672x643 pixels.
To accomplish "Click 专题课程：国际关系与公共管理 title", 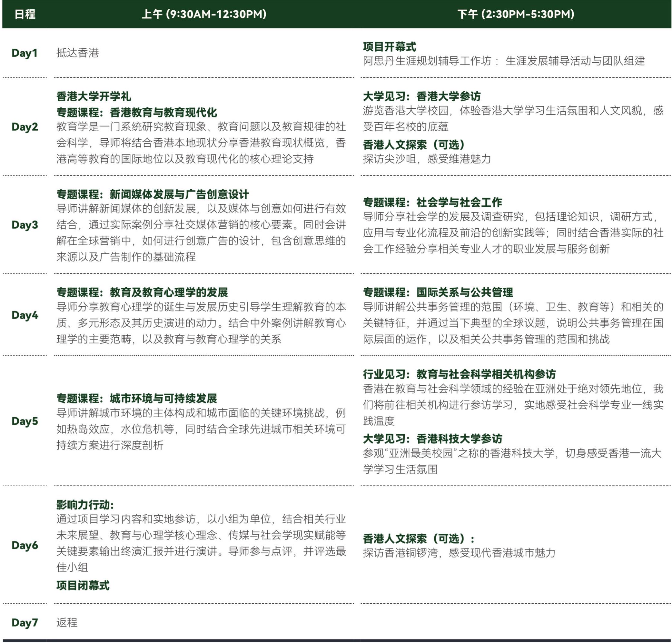I will point(438,292).
